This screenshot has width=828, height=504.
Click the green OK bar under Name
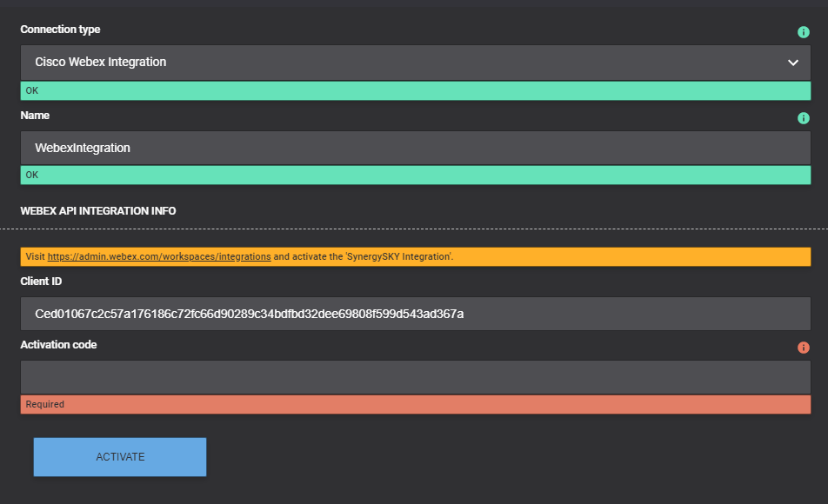pos(416,176)
